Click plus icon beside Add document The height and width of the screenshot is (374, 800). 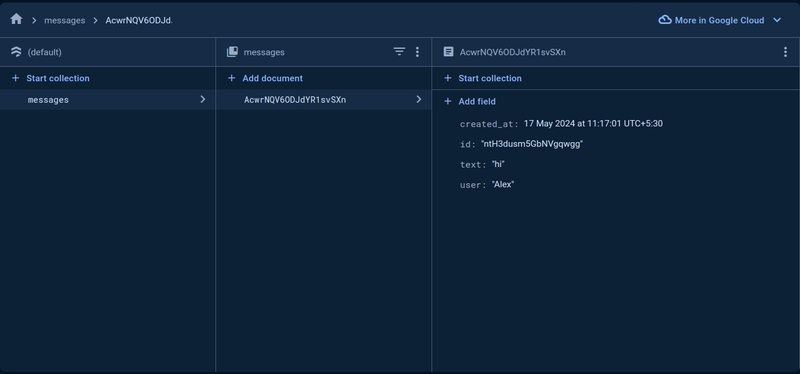point(232,78)
